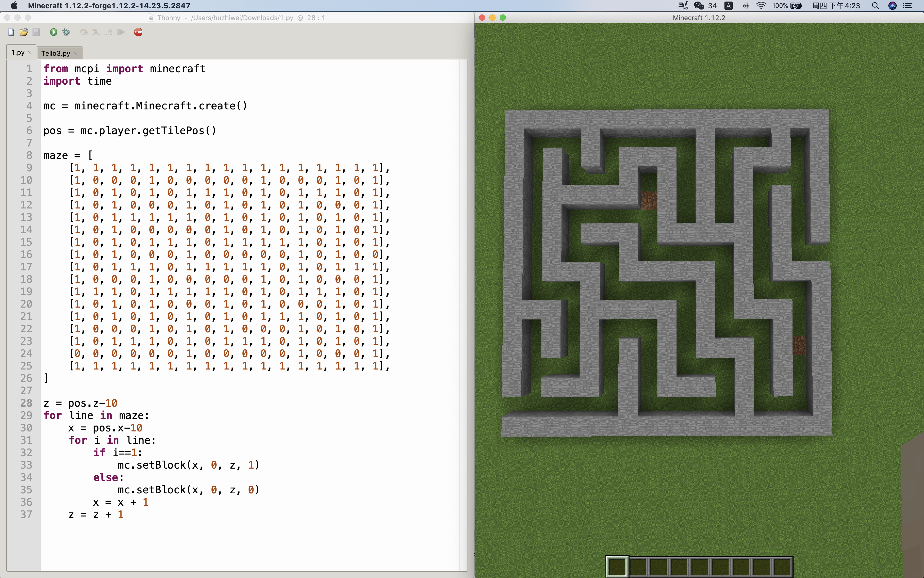Screen dimensions: 924x578
Task: Stop the running program with the red STOP icon
Action: [x=138, y=32]
